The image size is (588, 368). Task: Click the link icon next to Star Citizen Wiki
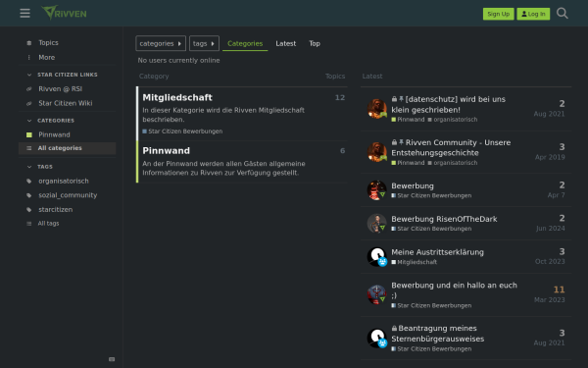tap(29, 103)
